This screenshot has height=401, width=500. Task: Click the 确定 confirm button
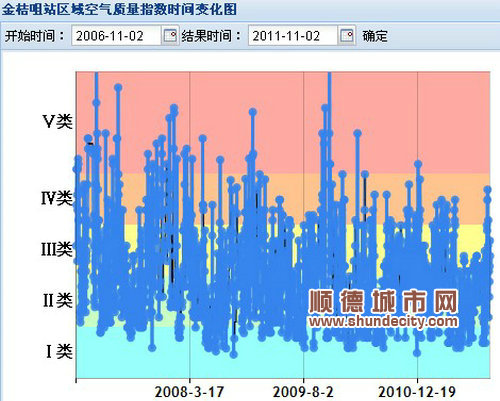[375, 36]
